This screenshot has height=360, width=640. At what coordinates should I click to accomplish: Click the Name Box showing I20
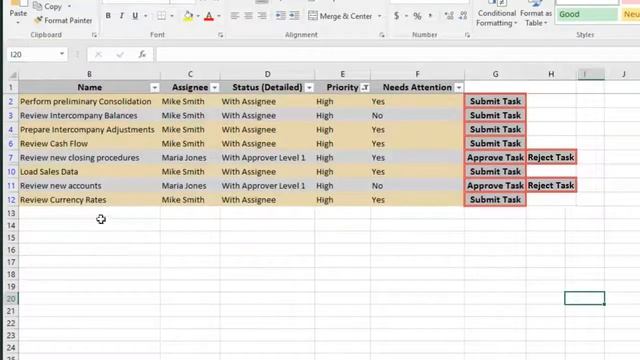(x=32, y=54)
